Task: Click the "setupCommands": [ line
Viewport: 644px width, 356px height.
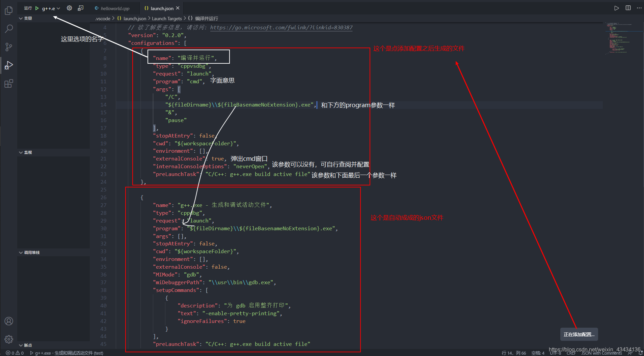Action: 181,290
